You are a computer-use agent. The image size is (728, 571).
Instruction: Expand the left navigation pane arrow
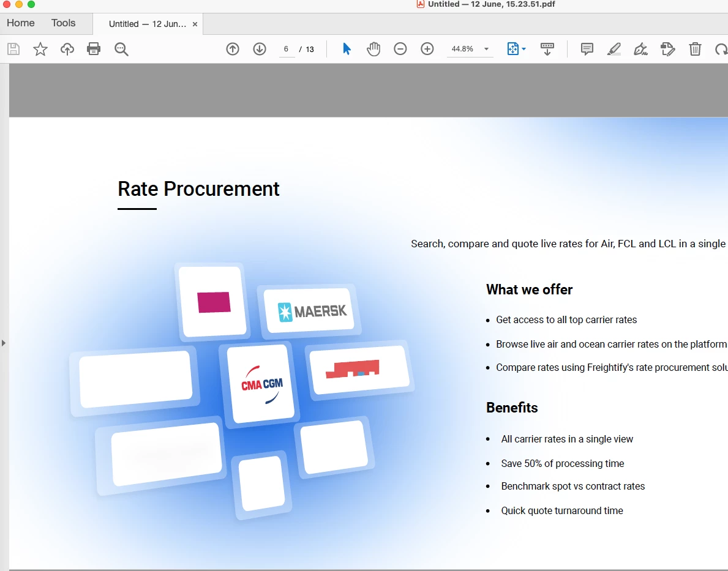click(4, 343)
